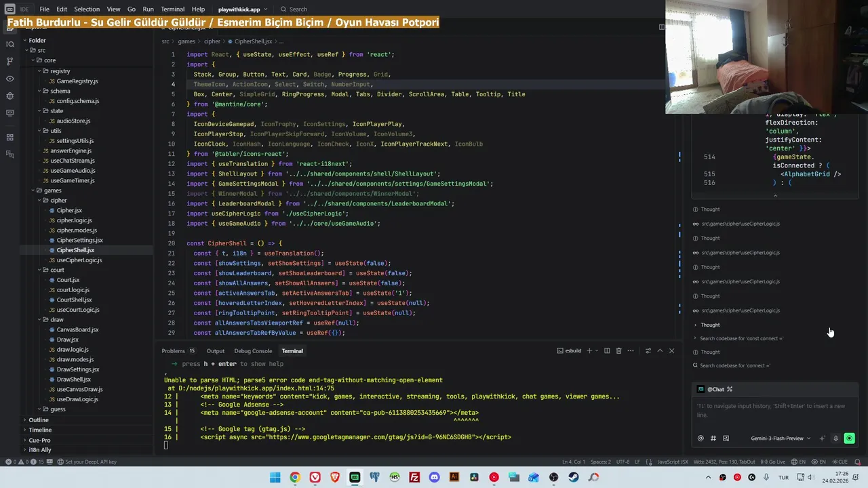Open CanvasBoard.jsx file
Viewport: 868px width, 488px height.
[77, 329]
